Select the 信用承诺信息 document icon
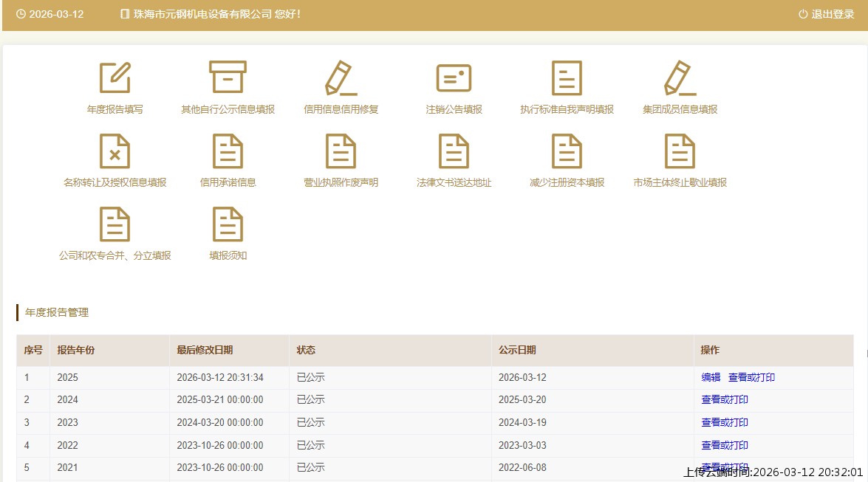868x482 pixels. point(228,151)
